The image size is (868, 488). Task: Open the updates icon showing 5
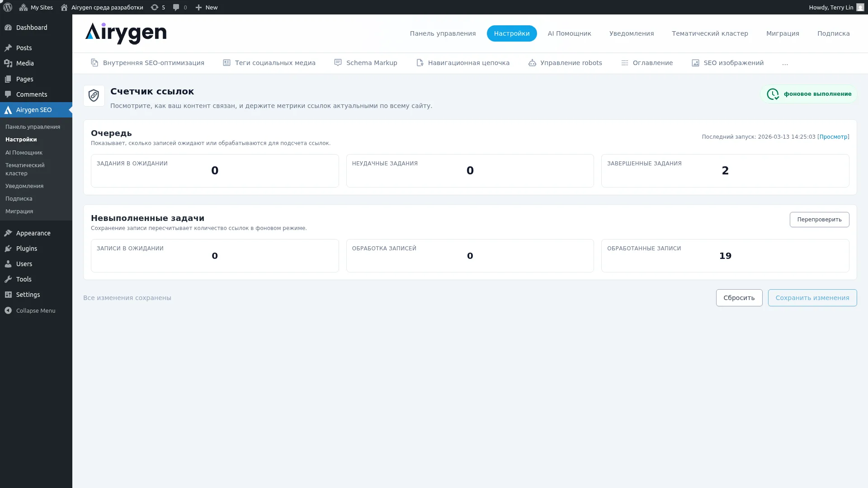(x=155, y=7)
